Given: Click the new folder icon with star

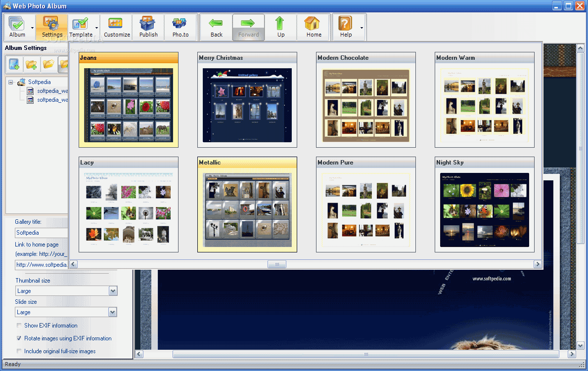Looking at the screenshot, I should pyautogui.click(x=49, y=64).
